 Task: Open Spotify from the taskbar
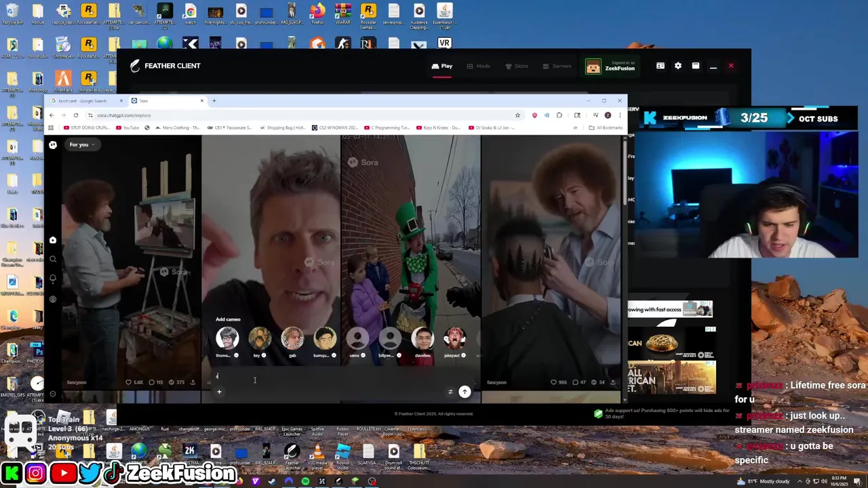305,482
